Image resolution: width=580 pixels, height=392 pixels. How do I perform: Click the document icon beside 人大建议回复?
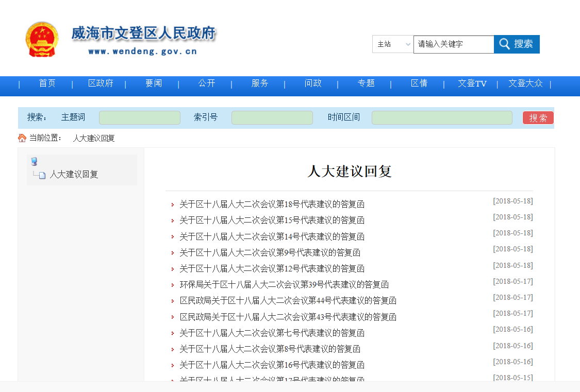click(x=42, y=175)
